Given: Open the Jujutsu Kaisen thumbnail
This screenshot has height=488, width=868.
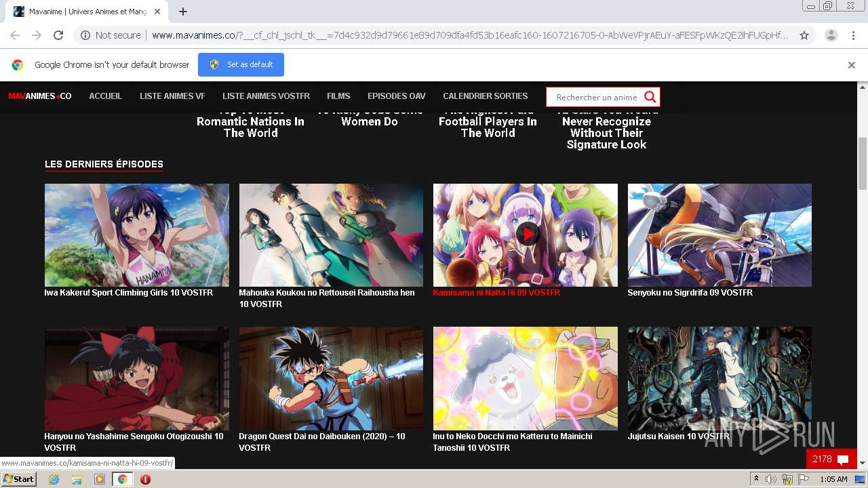Looking at the screenshot, I should 719,379.
